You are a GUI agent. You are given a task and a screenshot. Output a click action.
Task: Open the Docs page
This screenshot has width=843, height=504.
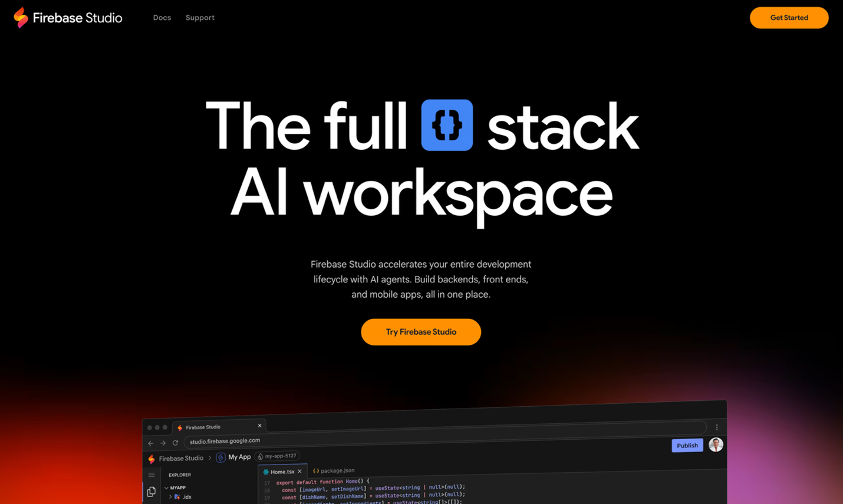click(x=162, y=18)
